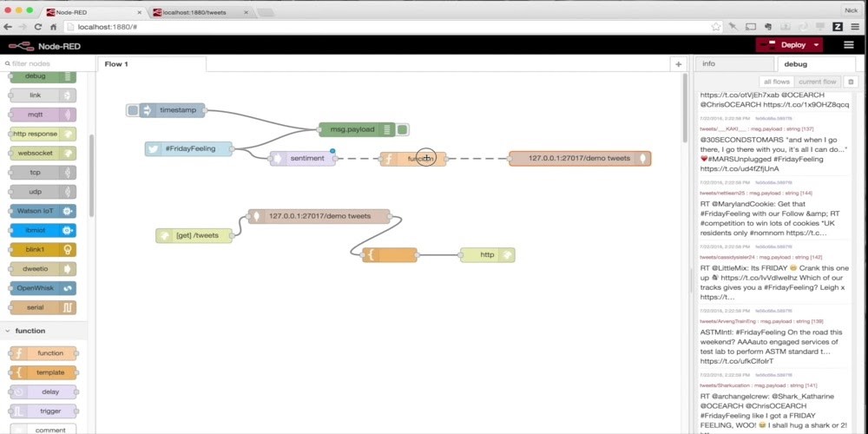
Task: Clear debug log with trash icon
Action: [x=851, y=82]
